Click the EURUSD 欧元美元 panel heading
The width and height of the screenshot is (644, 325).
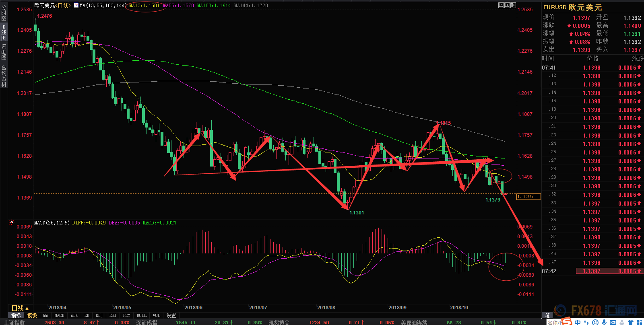(572, 7)
